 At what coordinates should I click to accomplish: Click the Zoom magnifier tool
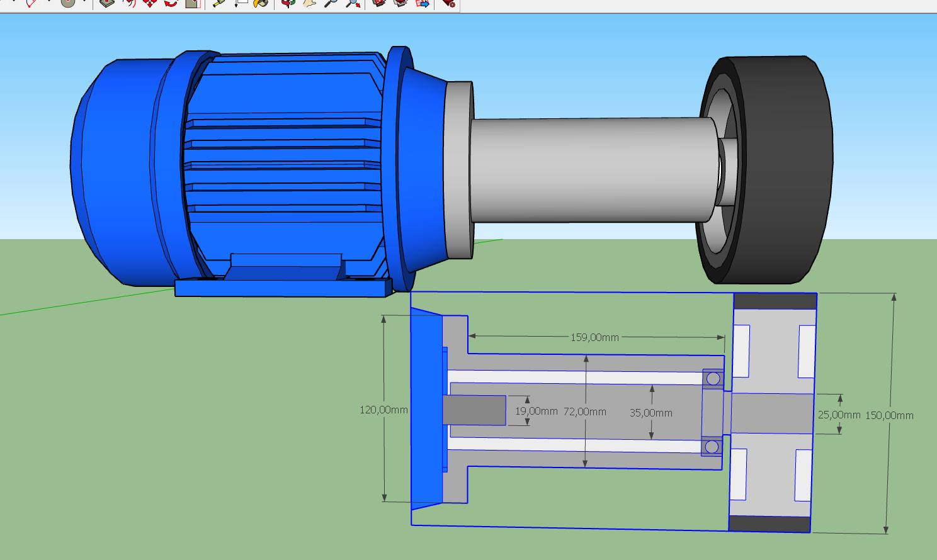[331, 3]
